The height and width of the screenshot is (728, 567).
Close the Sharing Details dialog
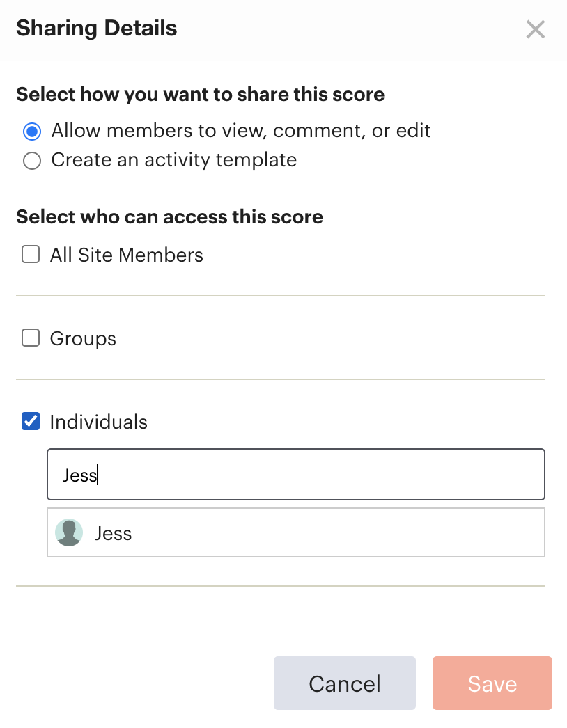click(536, 30)
